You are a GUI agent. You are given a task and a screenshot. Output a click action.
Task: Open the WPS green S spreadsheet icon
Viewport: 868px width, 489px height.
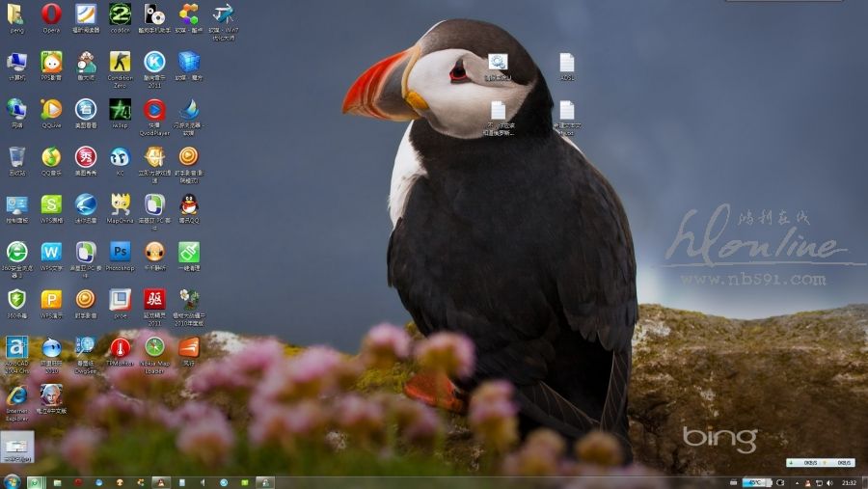pos(51,204)
